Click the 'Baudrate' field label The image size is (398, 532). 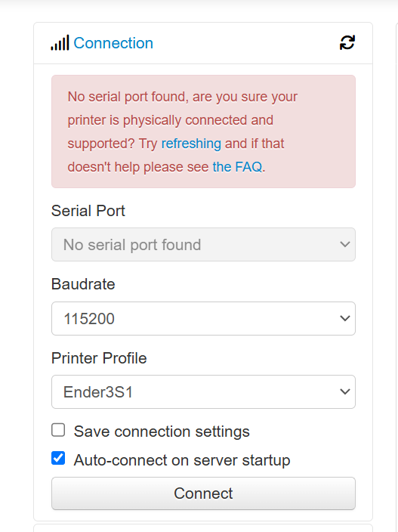[83, 284]
